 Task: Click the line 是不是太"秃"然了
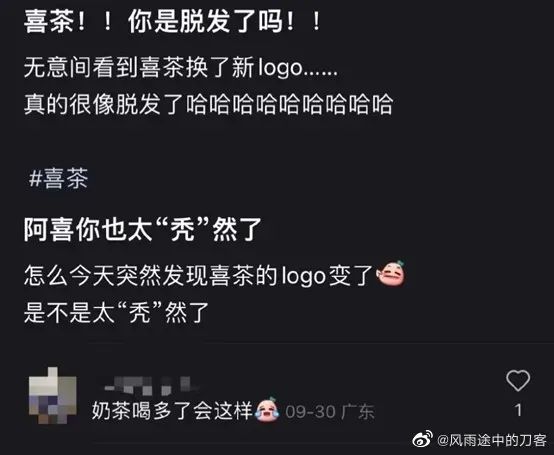coord(116,312)
